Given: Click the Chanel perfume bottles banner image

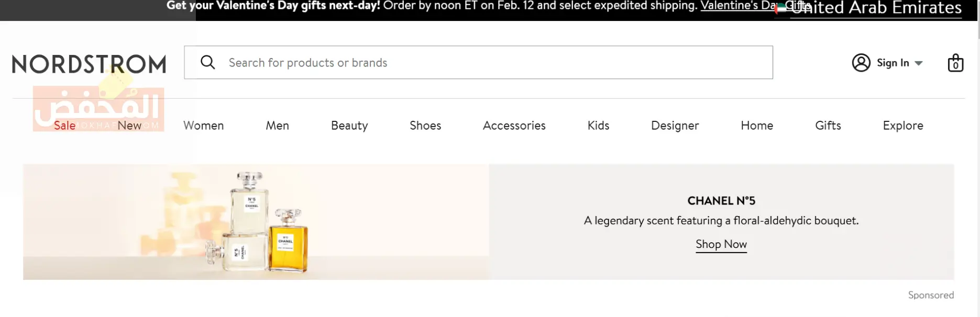Looking at the screenshot, I should pyautogui.click(x=256, y=222).
